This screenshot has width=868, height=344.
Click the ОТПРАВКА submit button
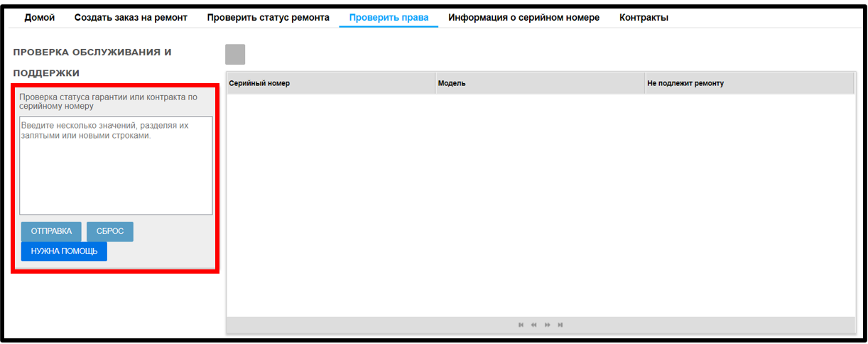[x=51, y=232]
